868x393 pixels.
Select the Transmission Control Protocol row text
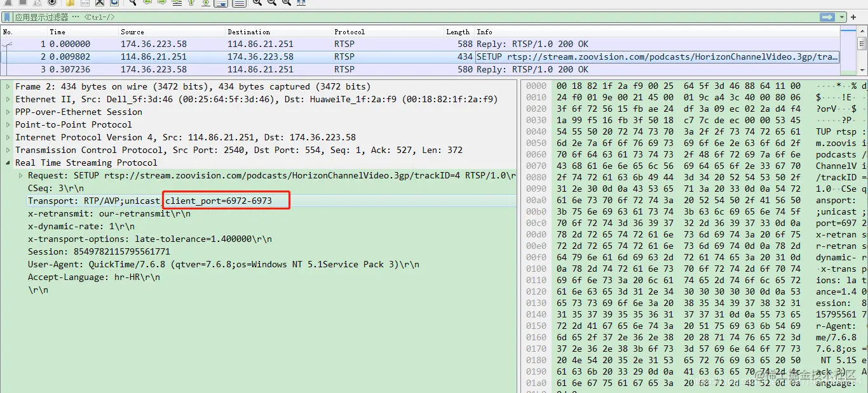pyautogui.click(x=239, y=150)
